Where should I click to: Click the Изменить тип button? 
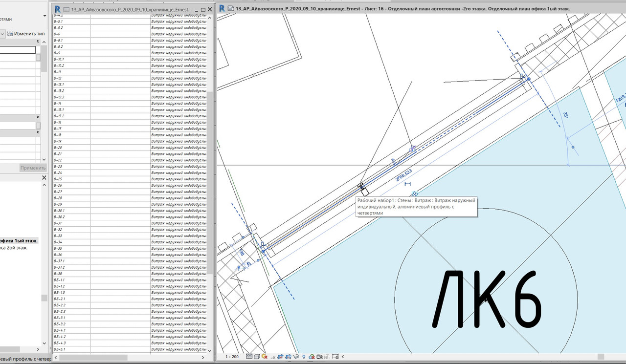pos(26,33)
